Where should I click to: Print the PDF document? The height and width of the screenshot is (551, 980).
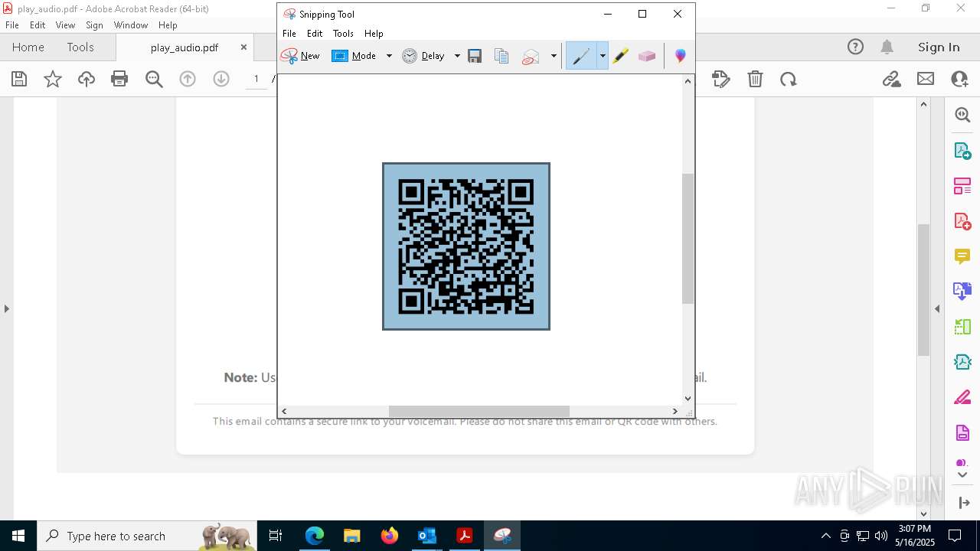point(119,79)
